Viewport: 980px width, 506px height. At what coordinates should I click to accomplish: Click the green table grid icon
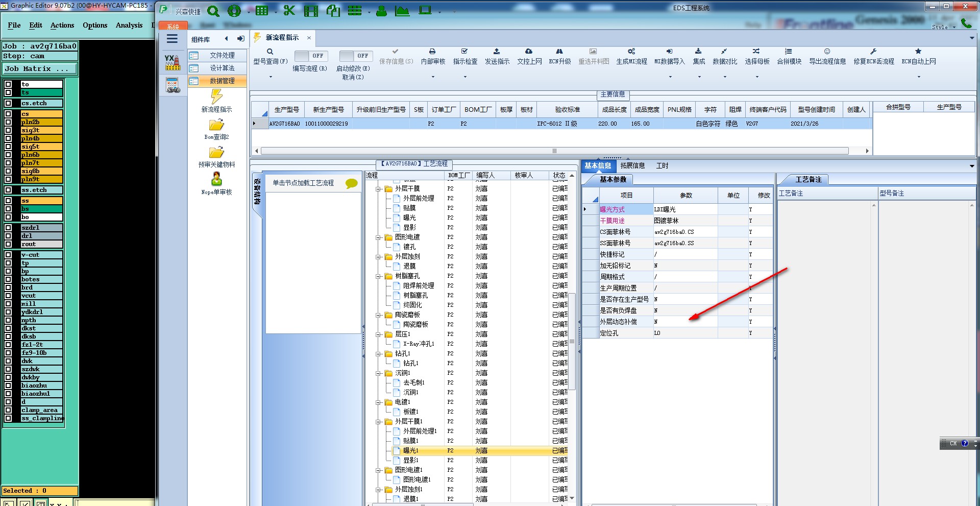pos(262,11)
